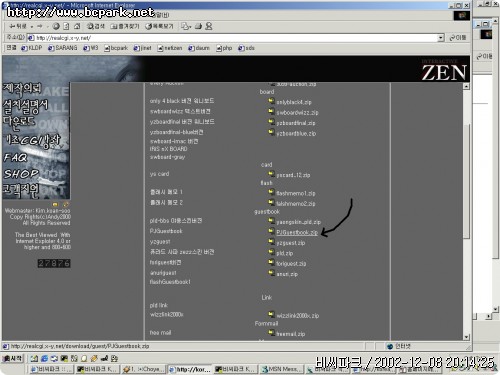500x375 pixels.
Task: Open the Mail toolbar dropdown
Action: point(186,26)
